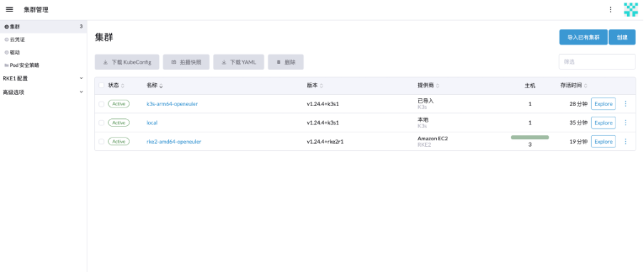Go to 集群 in the sidebar
Screen dimensions: 644x272
pyautogui.click(x=43, y=26)
